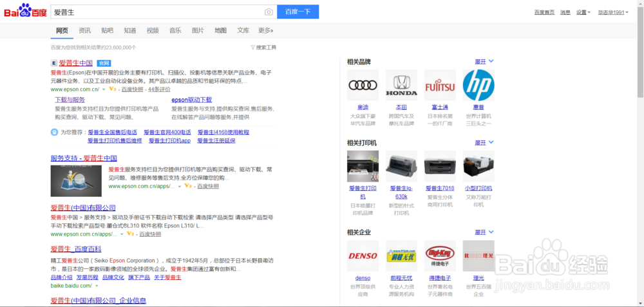Open the denso company name link
The height and width of the screenshot is (307, 644).
pos(363,278)
